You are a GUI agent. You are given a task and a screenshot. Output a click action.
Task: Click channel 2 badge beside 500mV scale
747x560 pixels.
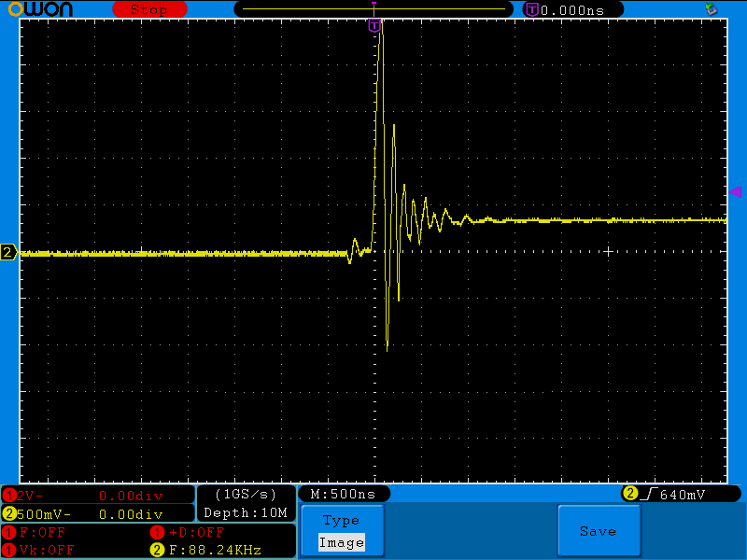9,513
